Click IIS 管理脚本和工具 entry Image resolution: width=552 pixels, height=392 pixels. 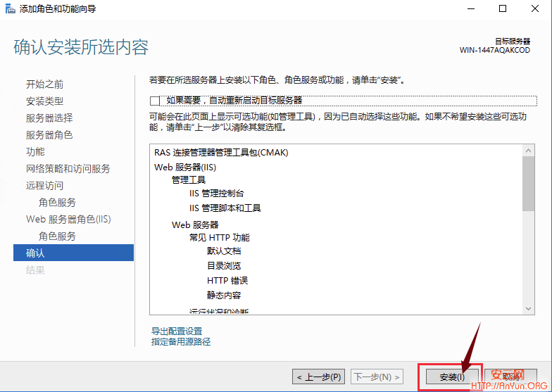[225, 208]
